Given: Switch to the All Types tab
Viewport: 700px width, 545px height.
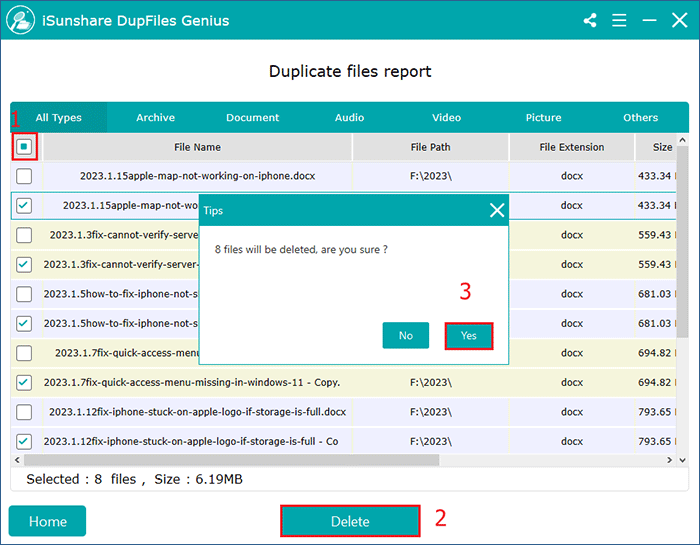Looking at the screenshot, I should 58,117.
